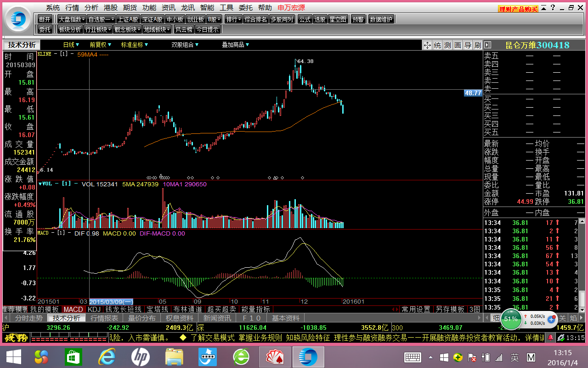Open the 日线 period dropdown
This screenshot has width=588, height=368.
(71, 45)
